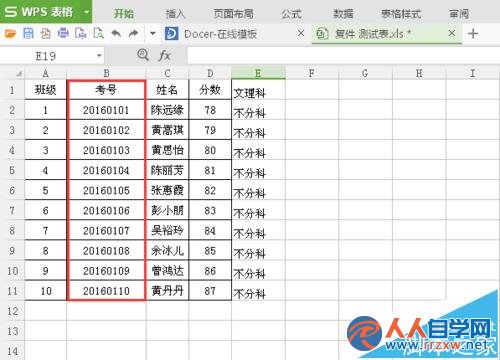Screen dimensions: 500x360
Task: Open the 数据 ribbon tab
Action: [343, 14]
